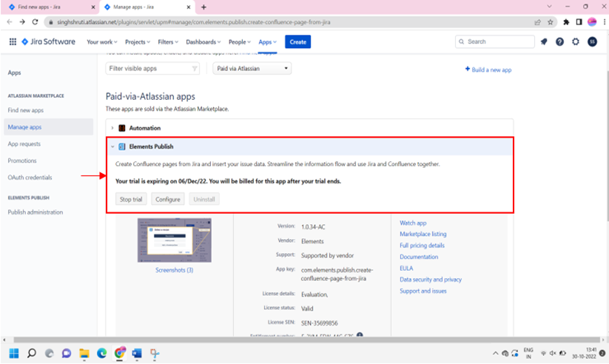Click the browser address bar URL
The height and width of the screenshot is (364, 609).
click(193, 22)
